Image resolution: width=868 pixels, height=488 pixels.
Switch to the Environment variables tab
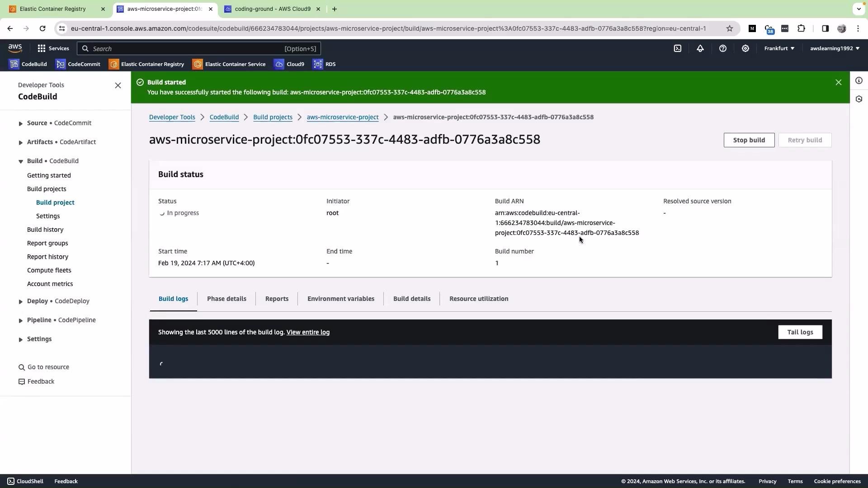coord(341,299)
